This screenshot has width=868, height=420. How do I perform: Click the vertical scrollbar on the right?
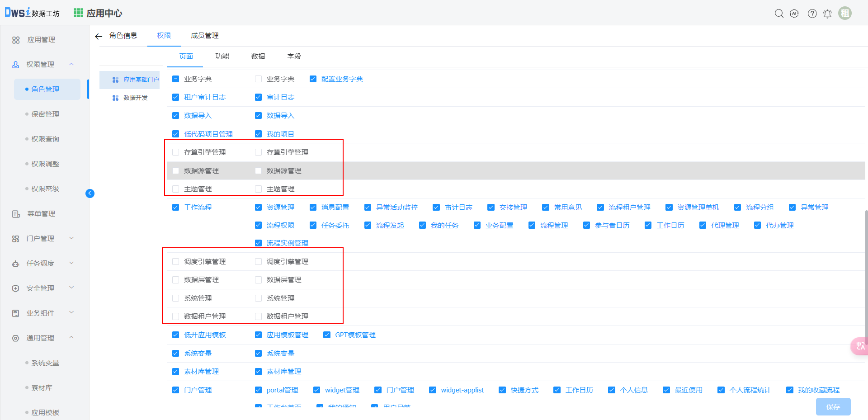tap(866, 271)
